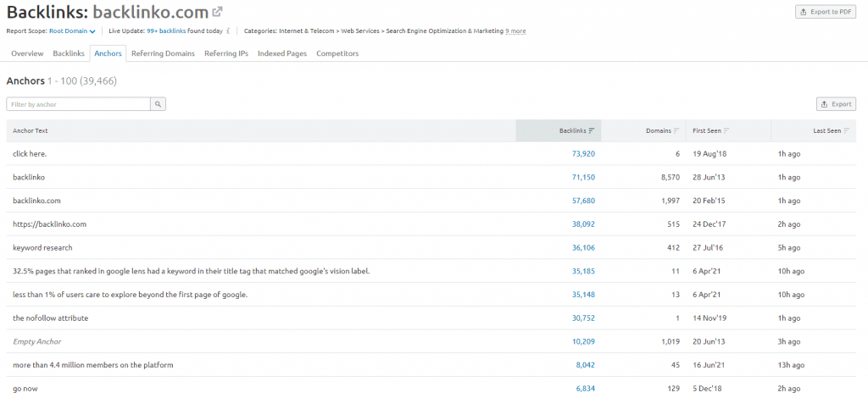This screenshot has height=398, width=868.
Task: Sort by First Seen column icon
Action: click(726, 131)
